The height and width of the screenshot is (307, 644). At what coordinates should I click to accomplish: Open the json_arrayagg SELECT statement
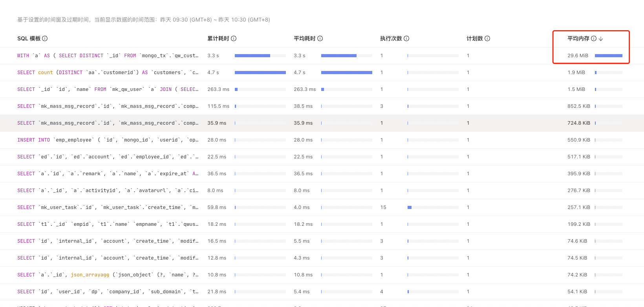pyautogui.click(x=108, y=275)
